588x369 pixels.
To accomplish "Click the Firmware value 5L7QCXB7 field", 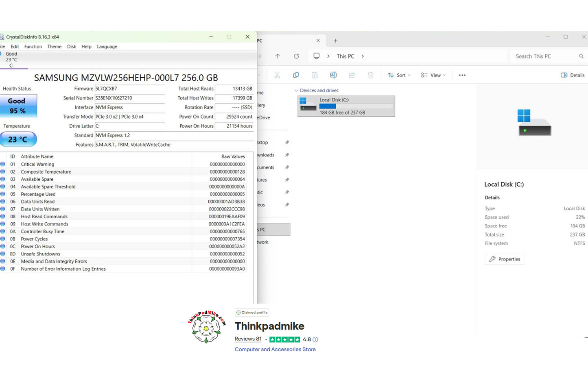I will click(129, 89).
